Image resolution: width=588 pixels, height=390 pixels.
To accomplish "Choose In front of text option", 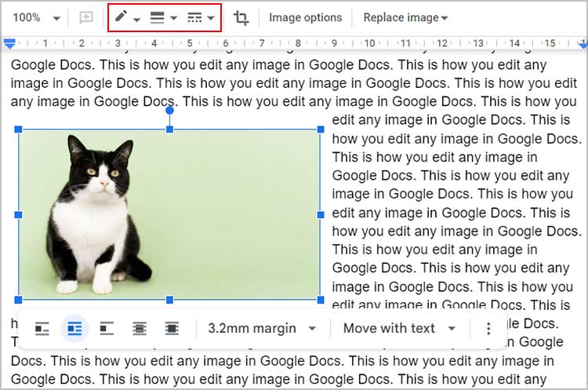I will click(172, 329).
